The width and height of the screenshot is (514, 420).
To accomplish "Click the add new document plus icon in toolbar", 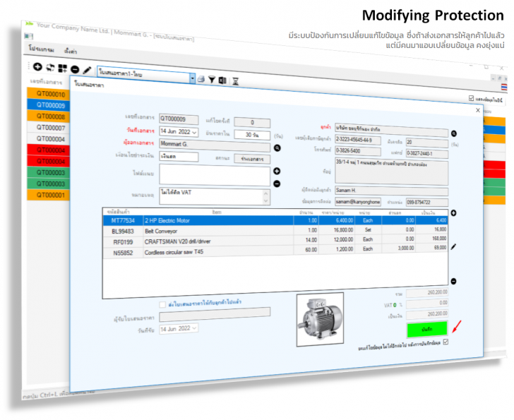I will (x=37, y=67).
